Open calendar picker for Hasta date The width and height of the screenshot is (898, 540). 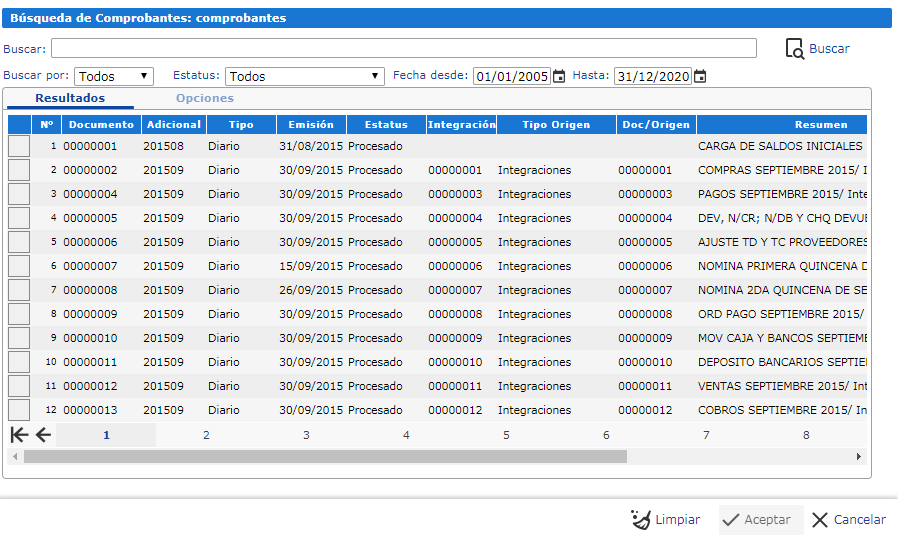coord(700,76)
